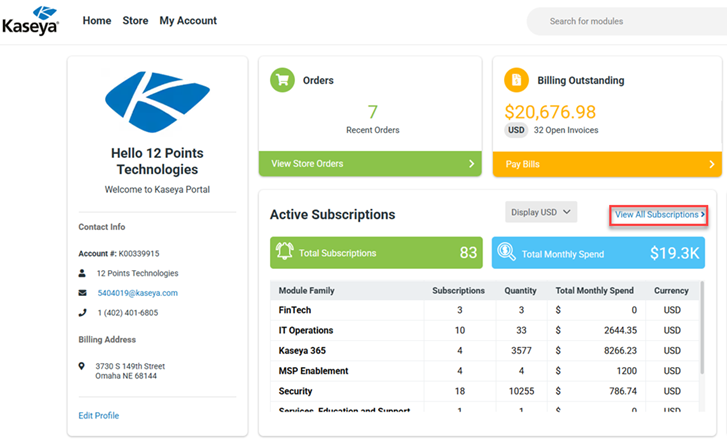727x440 pixels.
Task: Click the 7 Recent Orders count
Action: (373, 112)
